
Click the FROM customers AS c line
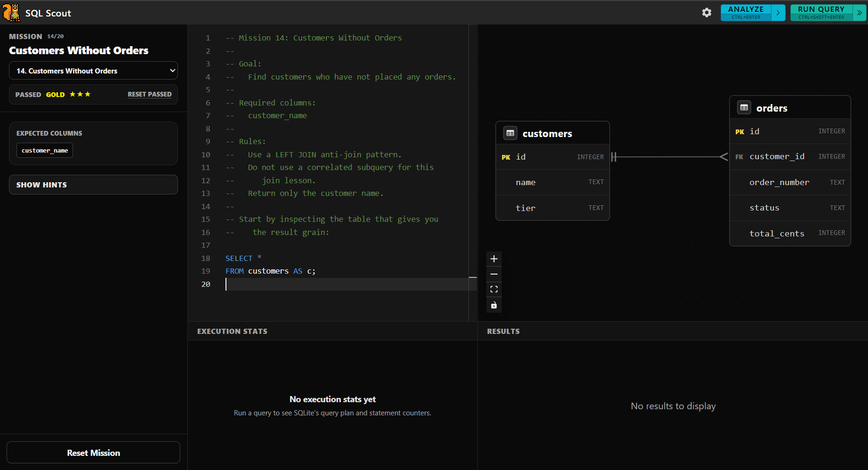click(270, 271)
